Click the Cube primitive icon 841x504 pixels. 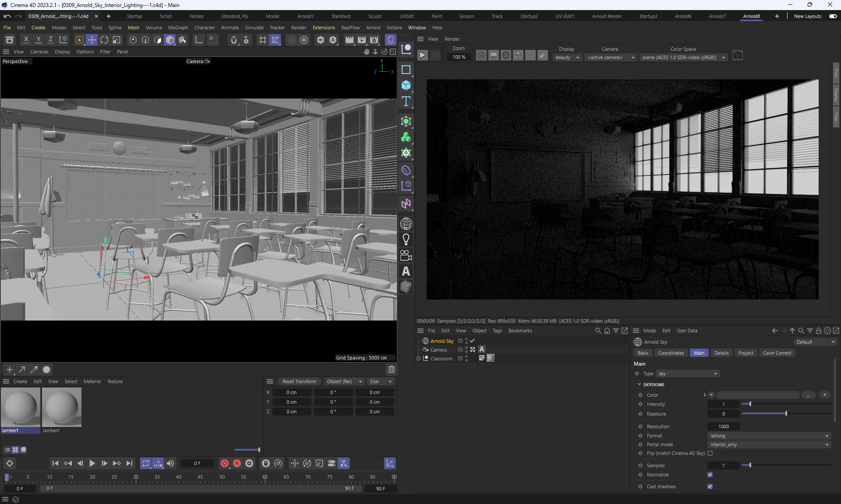pyautogui.click(x=406, y=85)
